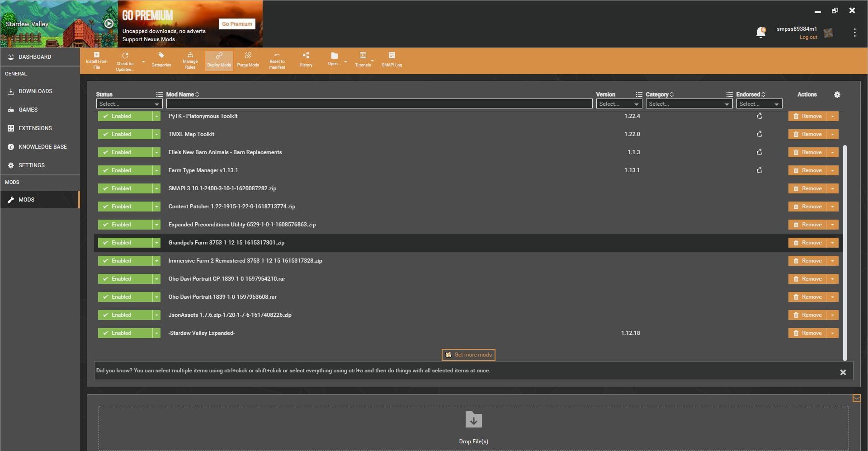Open the Extensions sidebar page
This screenshot has width=868, height=451.
click(x=35, y=128)
